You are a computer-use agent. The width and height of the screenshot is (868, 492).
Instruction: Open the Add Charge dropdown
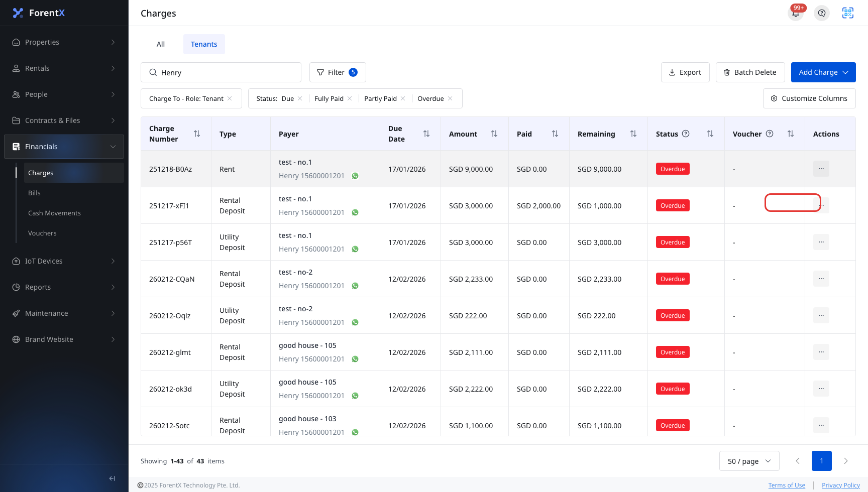point(823,72)
